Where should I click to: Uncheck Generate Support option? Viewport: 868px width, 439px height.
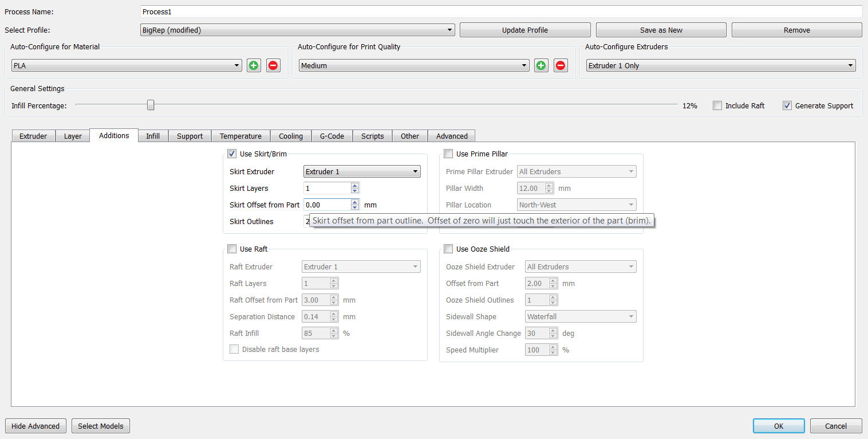(x=787, y=105)
